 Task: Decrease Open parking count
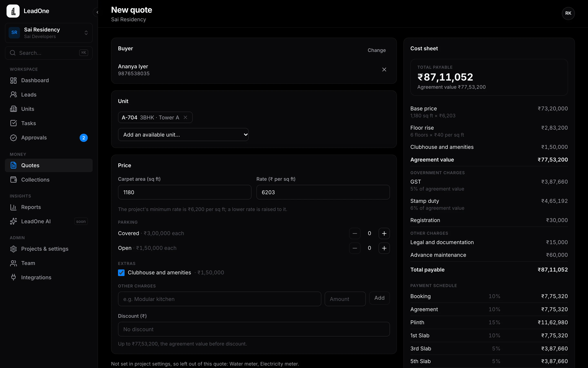[x=355, y=248]
